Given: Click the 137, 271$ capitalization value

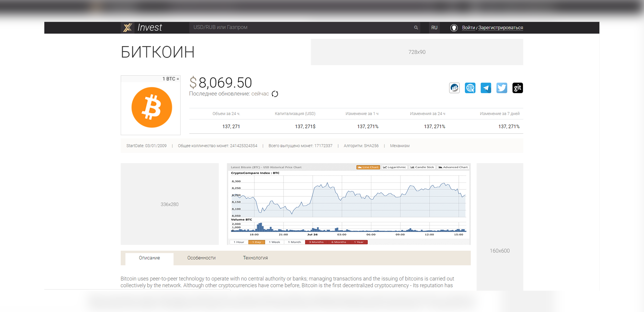Looking at the screenshot, I should [305, 127].
